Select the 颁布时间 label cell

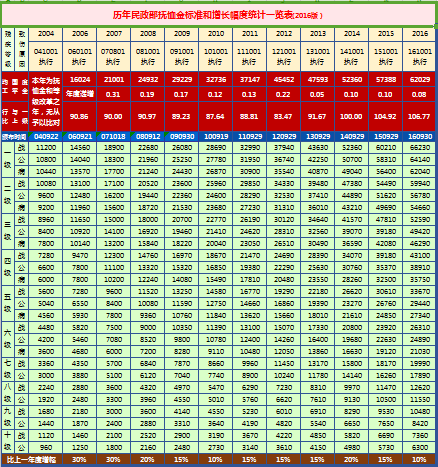coord(15,137)
